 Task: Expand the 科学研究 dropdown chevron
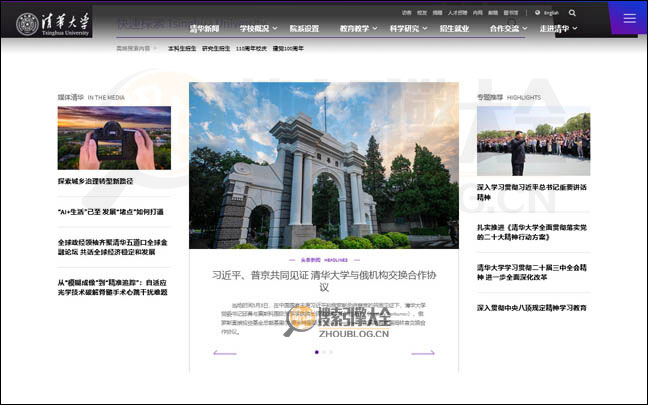point(425,29)
